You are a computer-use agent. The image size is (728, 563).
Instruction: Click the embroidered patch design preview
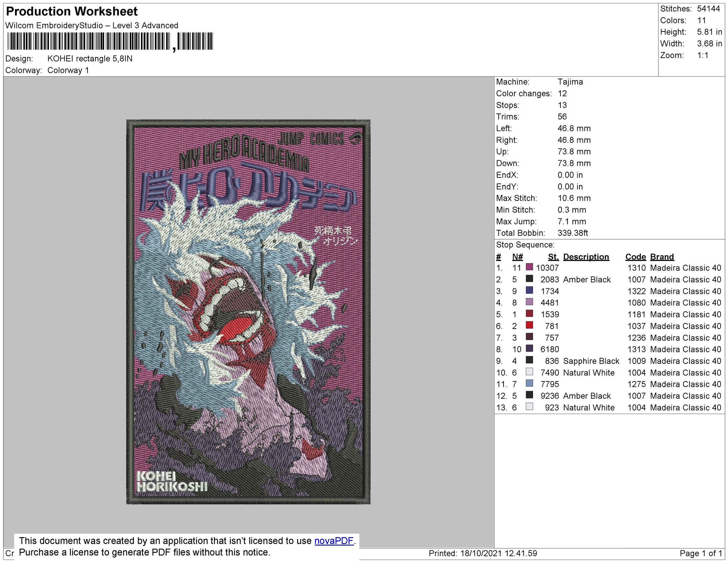tap(248, 312)
